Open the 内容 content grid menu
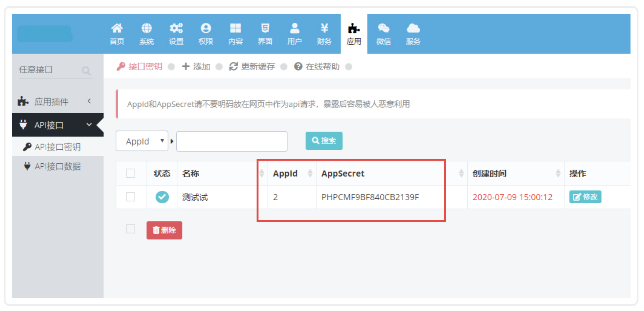The height and width of the screenshot is (311, 644). click(x=236, y=34)
